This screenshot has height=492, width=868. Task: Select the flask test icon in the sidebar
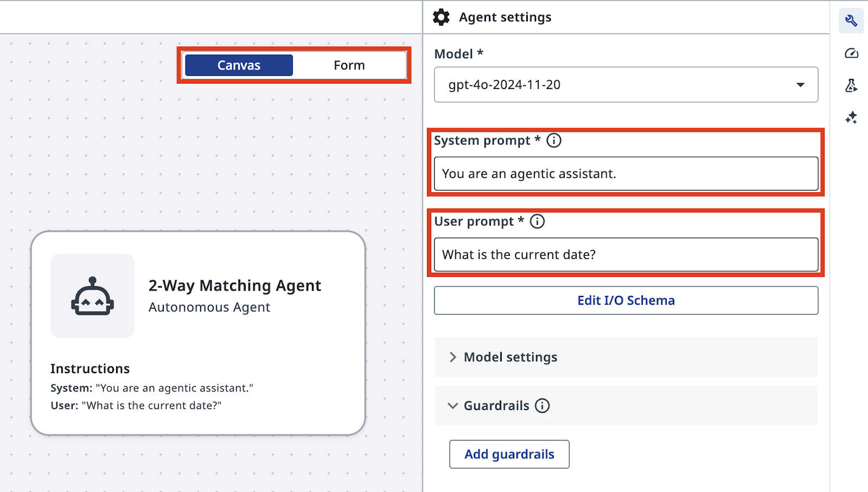(851, 85)
